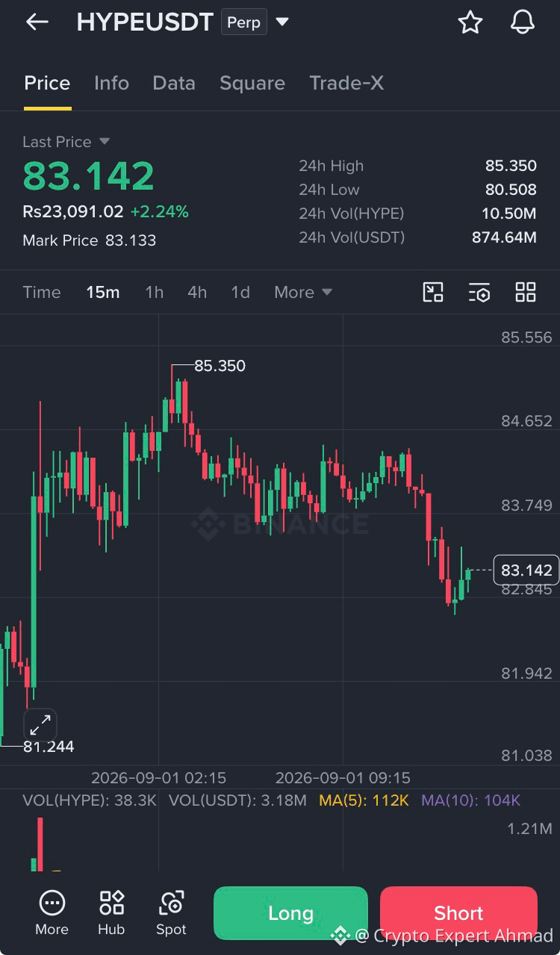Tap the red Short button
Viewport: 560px width, 955px height.
[x=458, y=912]
